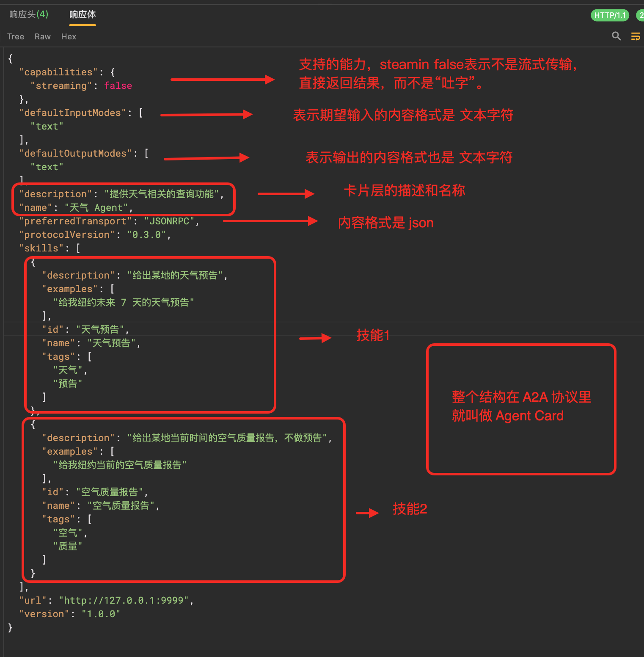The image size is (644, 657).
Task: Click the search magnifier icon
Action: point(616,36)
